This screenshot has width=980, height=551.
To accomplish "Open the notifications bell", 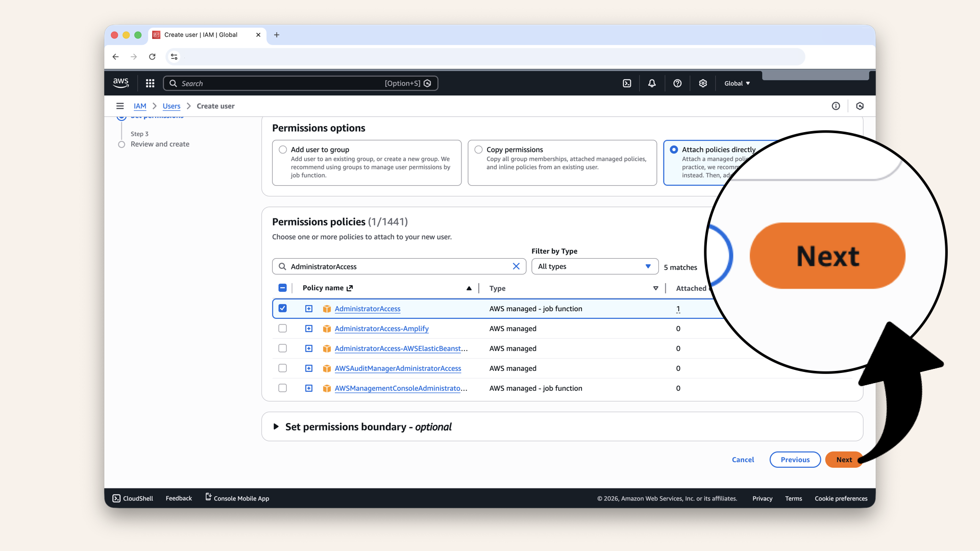I will point(652,83).
